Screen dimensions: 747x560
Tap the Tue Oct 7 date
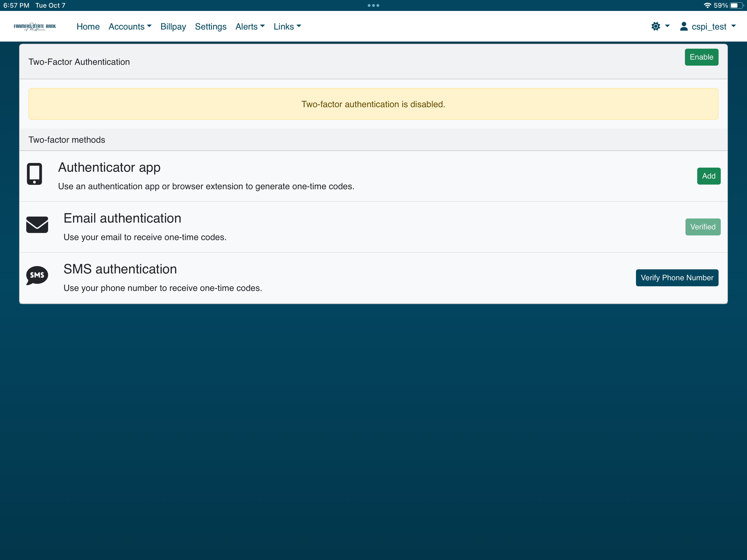click(x=50, y=5)
